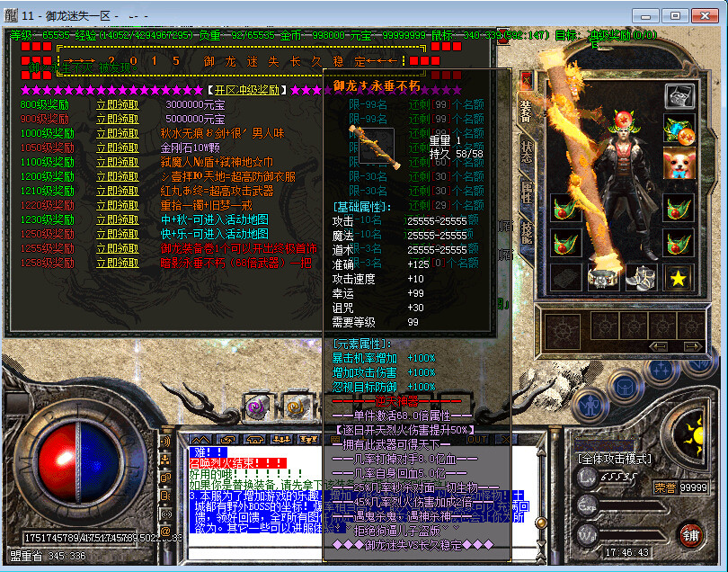This screenshot has height=572, width=728.
Task: Claim 立即领取 for 1100级奖励
Action: [118, 162]
